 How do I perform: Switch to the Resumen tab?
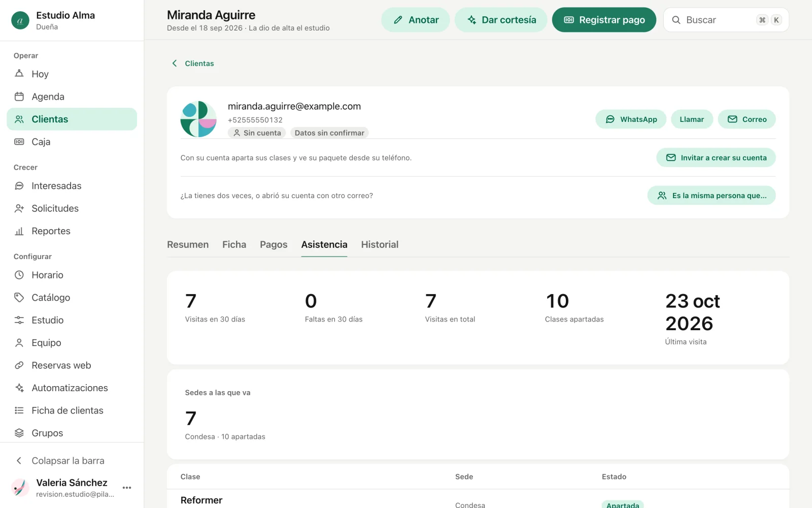click(188, 244)
